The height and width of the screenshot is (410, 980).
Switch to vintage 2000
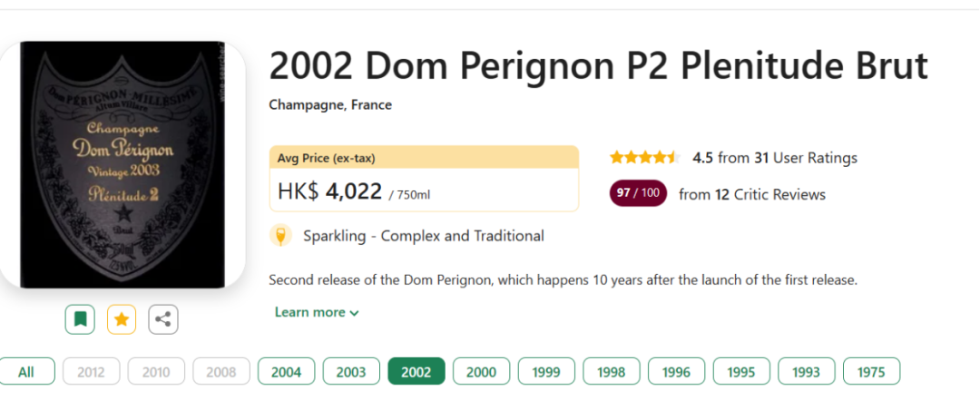[481, 371]
